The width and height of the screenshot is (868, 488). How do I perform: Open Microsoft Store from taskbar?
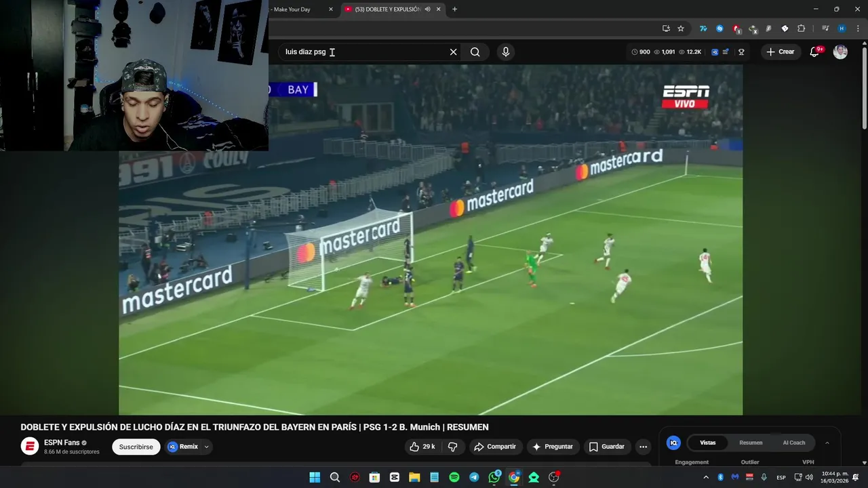click(374, 477)
